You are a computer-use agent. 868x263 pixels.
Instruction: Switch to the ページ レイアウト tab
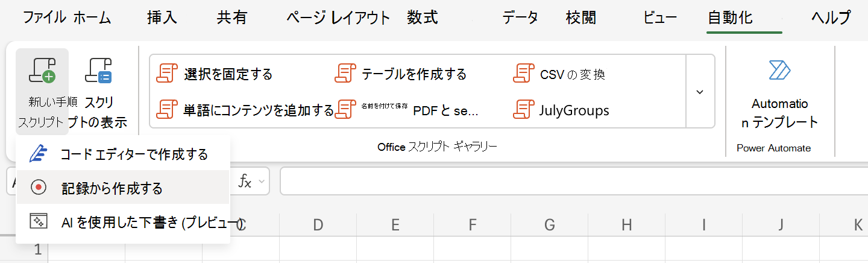coord(338,17)
